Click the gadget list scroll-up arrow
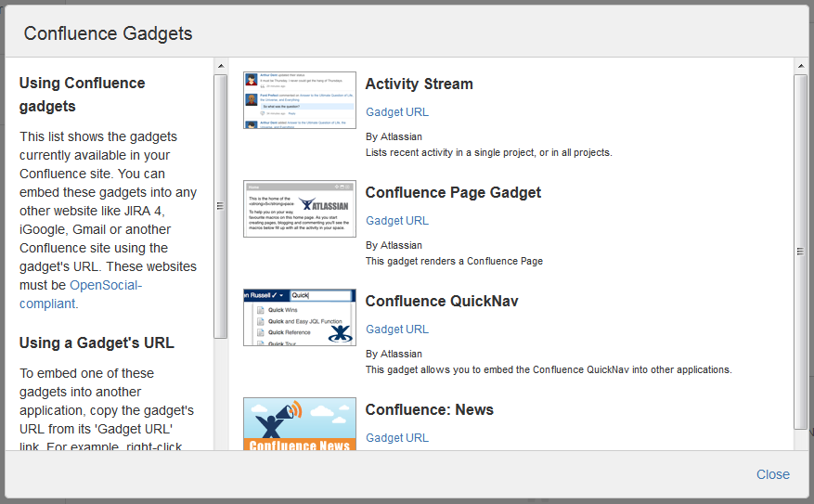Viewport: 814px width, 504px height. coord(800,66)
